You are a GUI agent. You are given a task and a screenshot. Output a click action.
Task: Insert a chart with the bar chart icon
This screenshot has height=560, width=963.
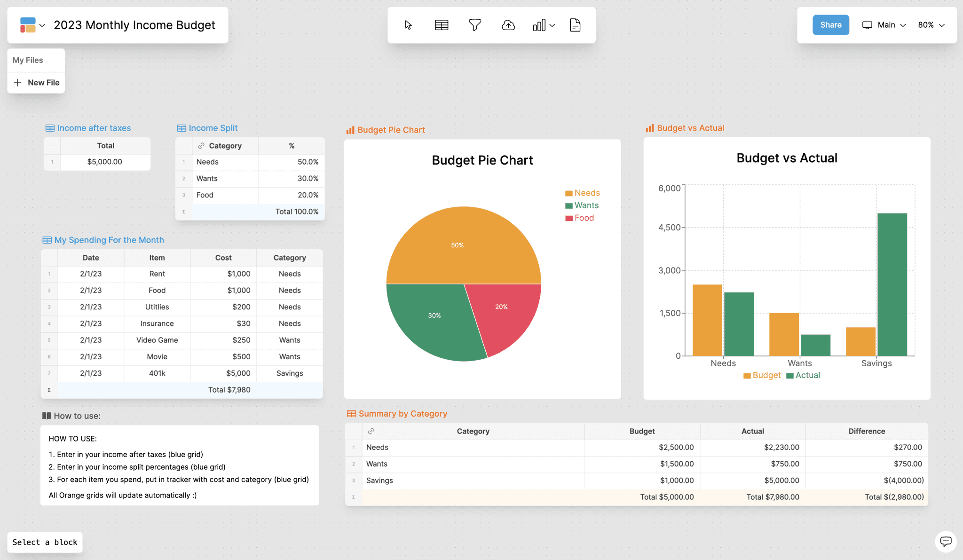pyautogui.click(x=540, y=25)
